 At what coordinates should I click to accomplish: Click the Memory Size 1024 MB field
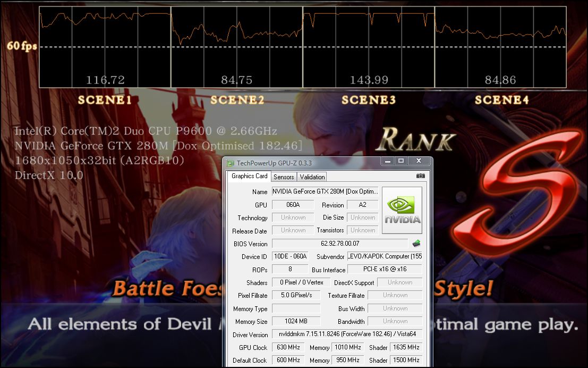[x=296, y=321]
